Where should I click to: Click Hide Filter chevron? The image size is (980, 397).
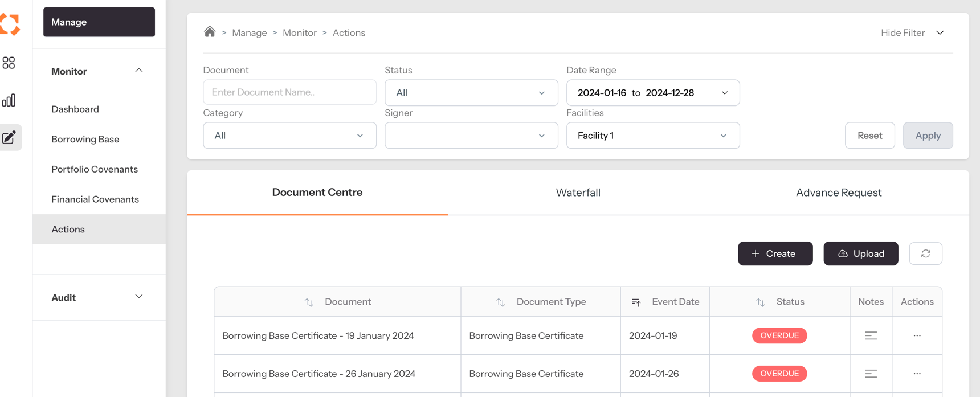(x=940, y=33)
